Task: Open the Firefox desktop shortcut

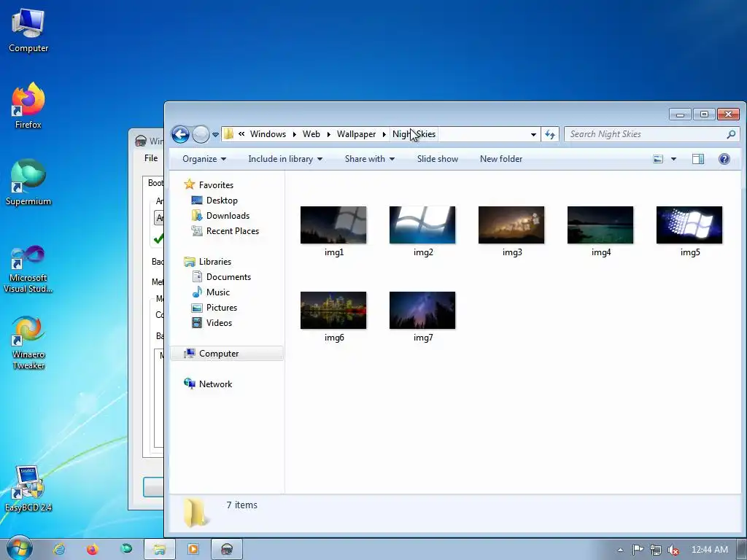Action: pos(28,106)
